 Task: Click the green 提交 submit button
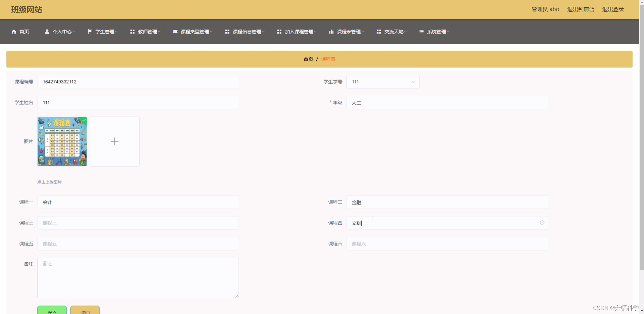(52, 311)
